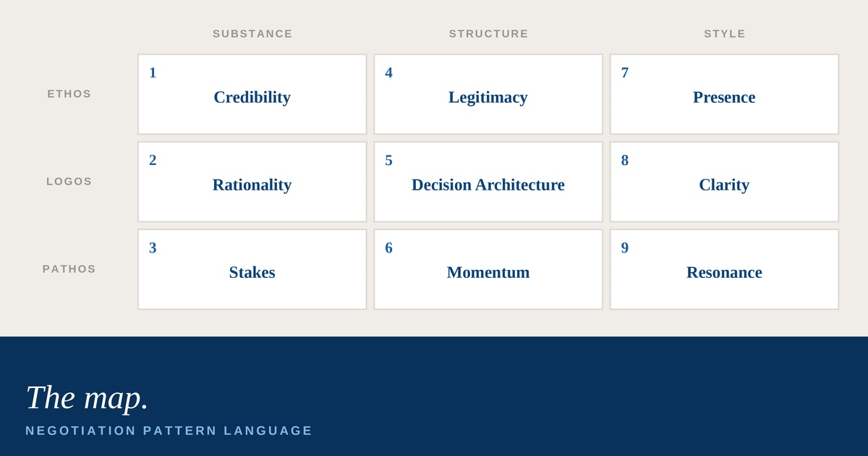Click the Momentum card

[x=488, y=269]
